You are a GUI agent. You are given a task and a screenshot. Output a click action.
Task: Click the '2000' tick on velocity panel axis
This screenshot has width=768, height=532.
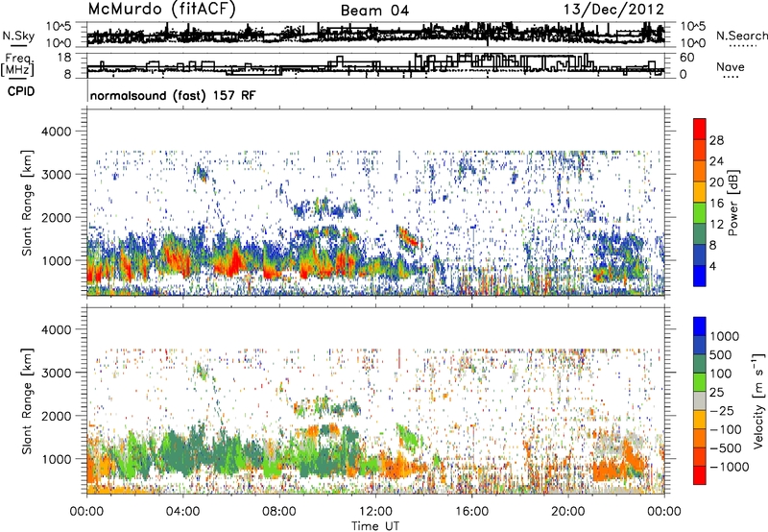pyautogui.click(x=57, y=416)
